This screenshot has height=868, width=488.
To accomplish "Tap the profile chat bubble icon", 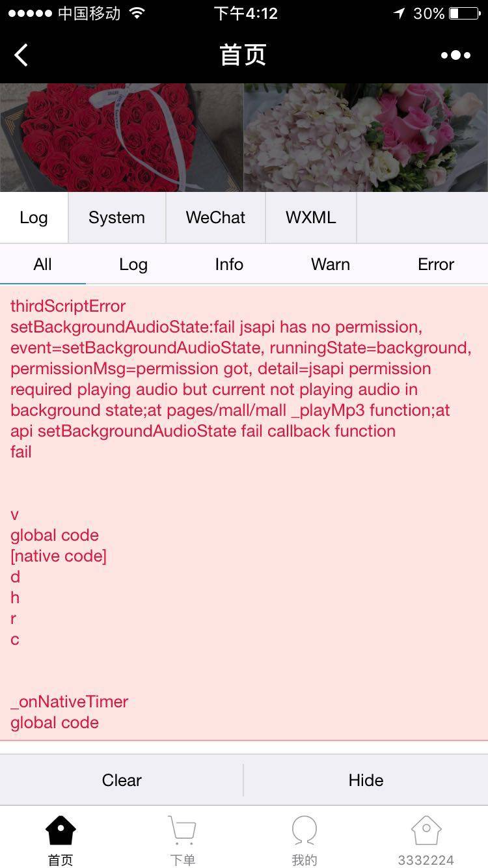I will [x=304, y=832].
